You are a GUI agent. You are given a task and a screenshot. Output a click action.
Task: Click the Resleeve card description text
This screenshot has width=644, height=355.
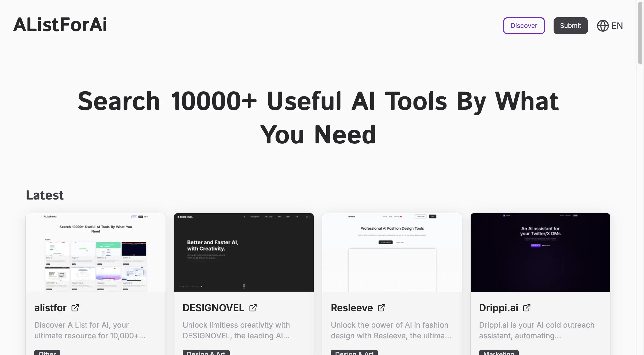point(391,330)
